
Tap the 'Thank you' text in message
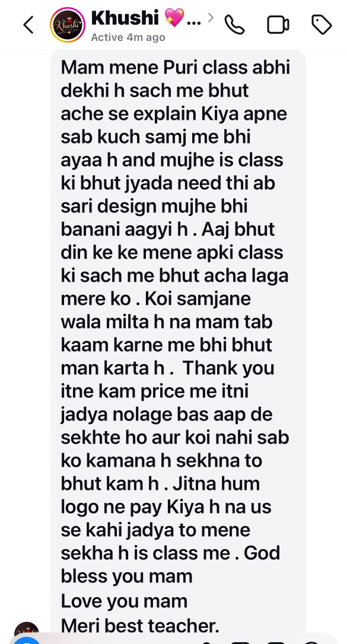[228, 368]
